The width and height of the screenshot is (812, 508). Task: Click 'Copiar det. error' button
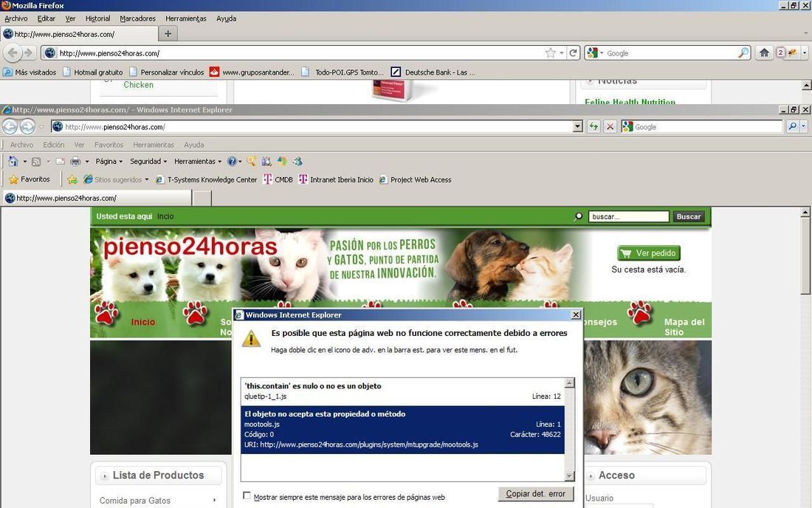(x=535, y=494)
